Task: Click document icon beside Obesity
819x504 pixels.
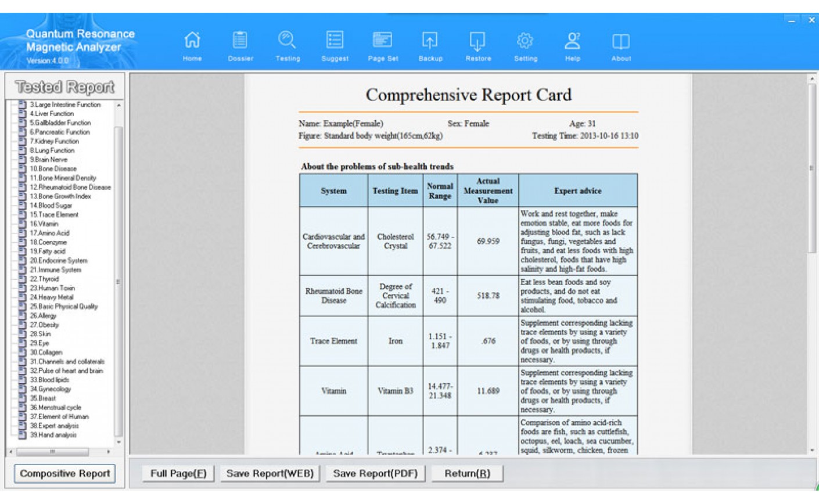Action: (x=23, y=325)
